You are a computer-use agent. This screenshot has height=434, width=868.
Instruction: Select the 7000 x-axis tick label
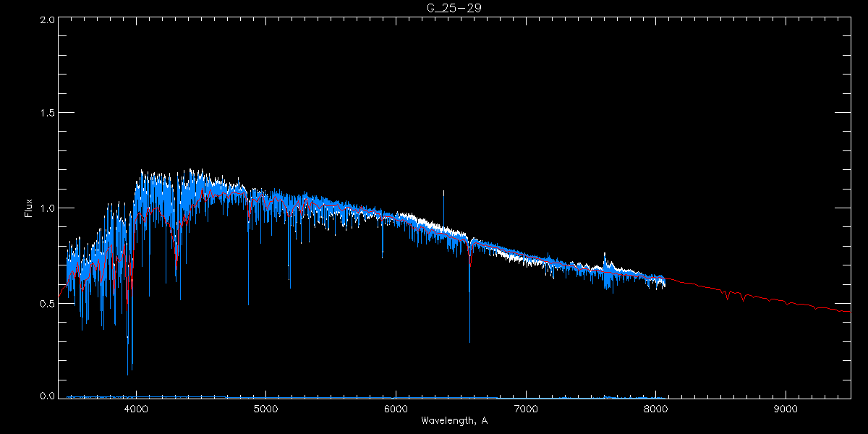[526, 409]
